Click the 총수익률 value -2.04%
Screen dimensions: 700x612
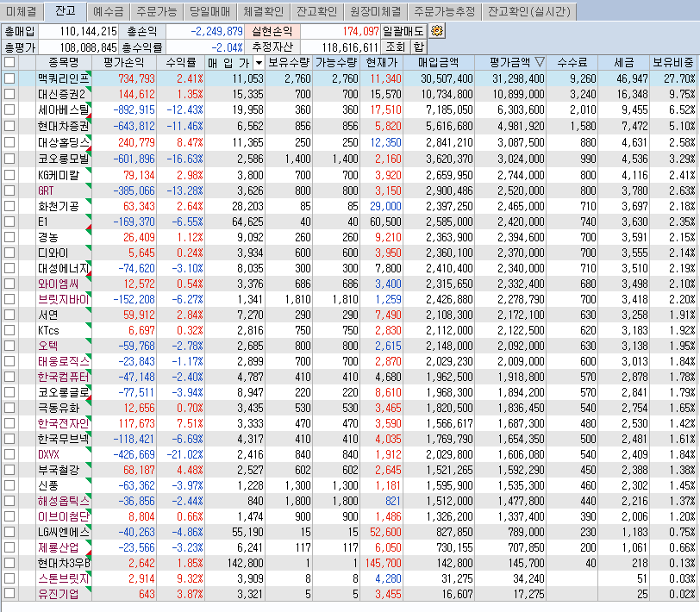point(227,47)
